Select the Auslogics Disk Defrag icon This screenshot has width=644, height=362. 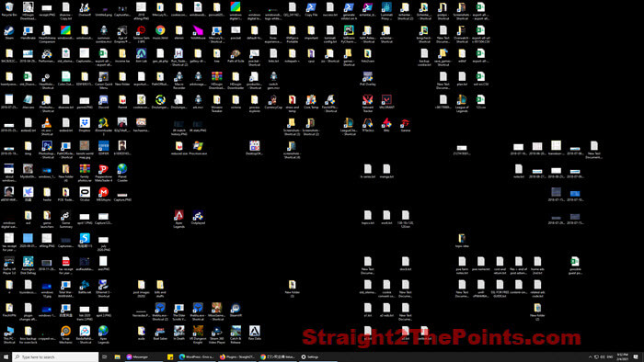(x=28, y=266)
